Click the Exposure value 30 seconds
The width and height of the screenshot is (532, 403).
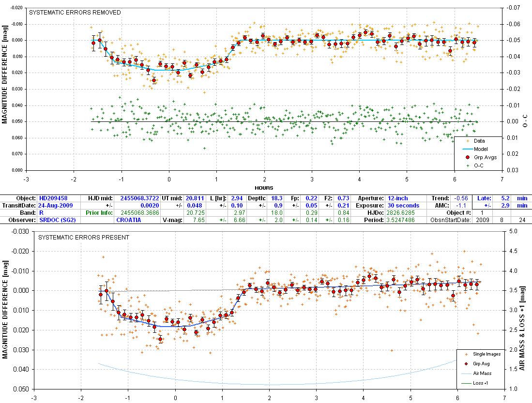point(403,206)
